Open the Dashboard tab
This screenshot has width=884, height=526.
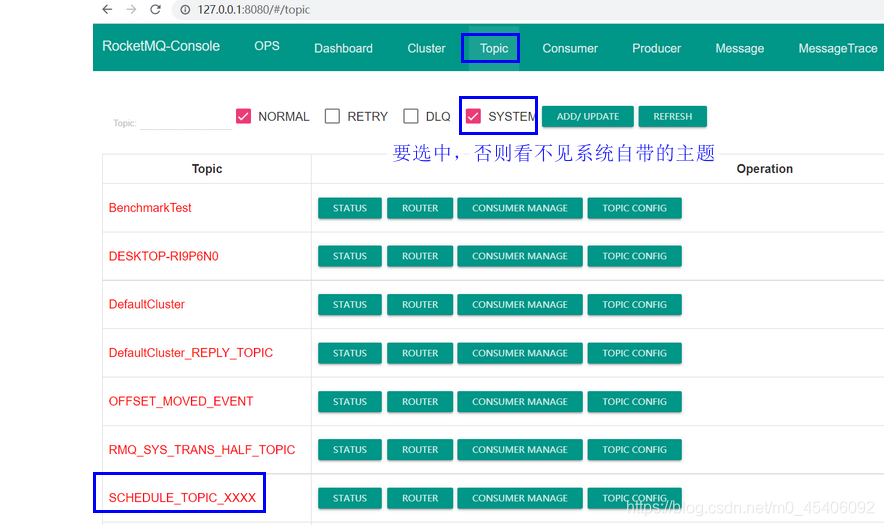coord(343,48)
